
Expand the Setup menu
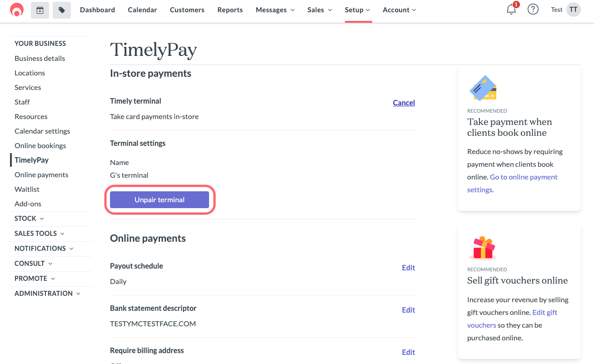click(x=357, y=10)
